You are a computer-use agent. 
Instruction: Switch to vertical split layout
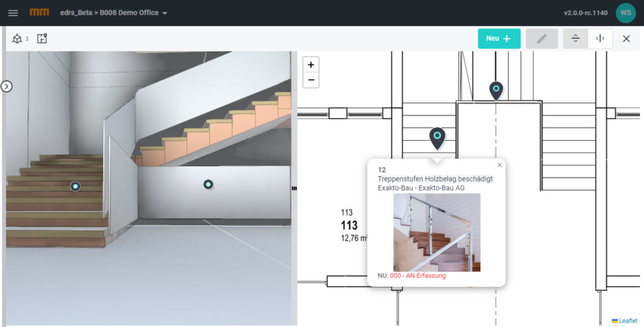pos(600,39)
